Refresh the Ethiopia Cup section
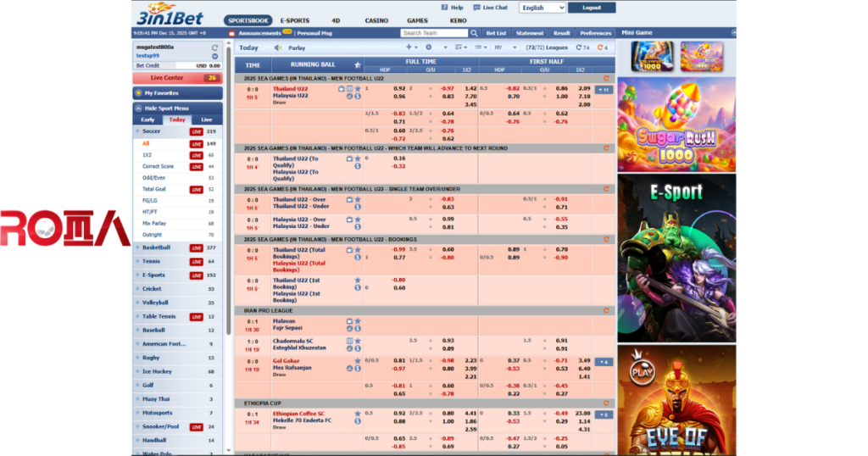This screenshot has height=456, width=868. [606, 403]
